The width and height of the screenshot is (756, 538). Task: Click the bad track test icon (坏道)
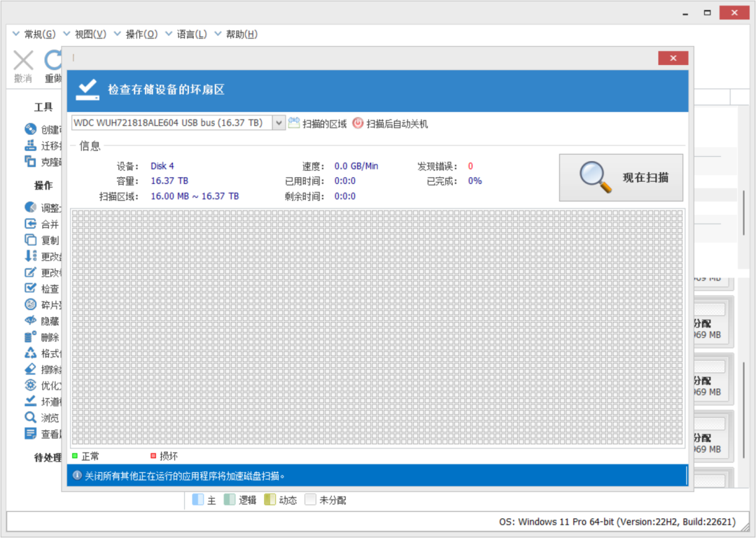[30, 401]
